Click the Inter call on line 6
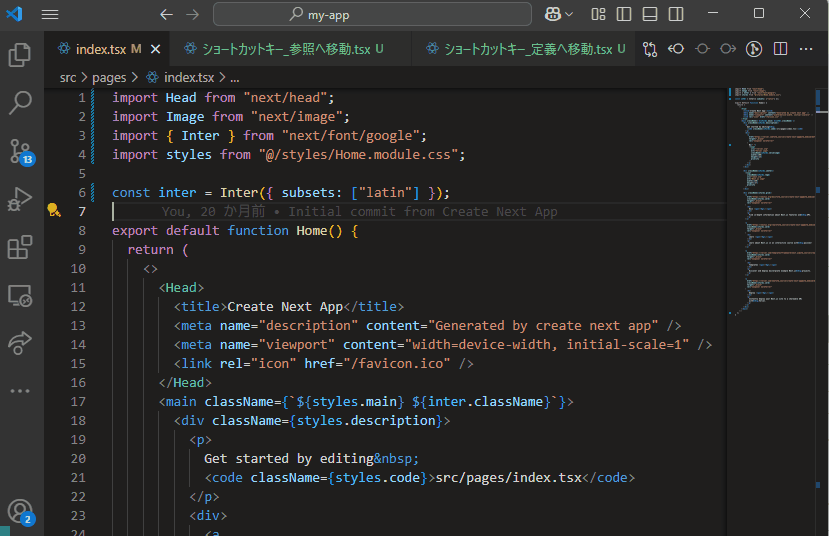Screen dimensions: 829x536 (x=239, y=193)
